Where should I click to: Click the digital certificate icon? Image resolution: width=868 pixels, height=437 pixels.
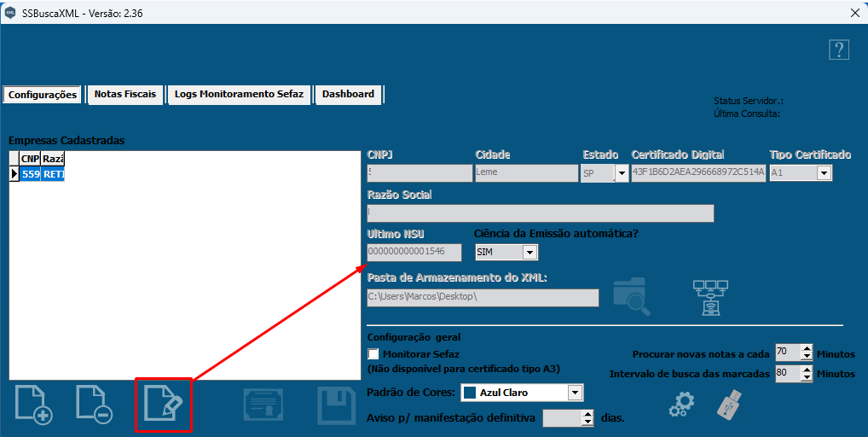point(264,405)
